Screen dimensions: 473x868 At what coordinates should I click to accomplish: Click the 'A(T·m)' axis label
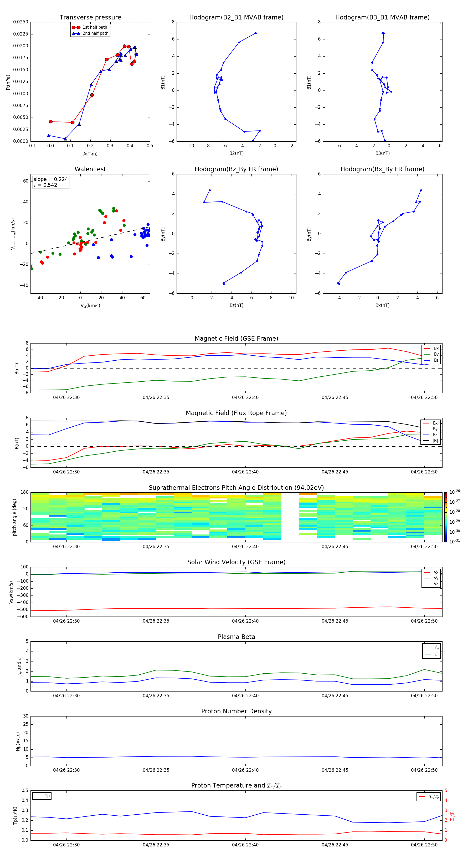pos(90,154)
